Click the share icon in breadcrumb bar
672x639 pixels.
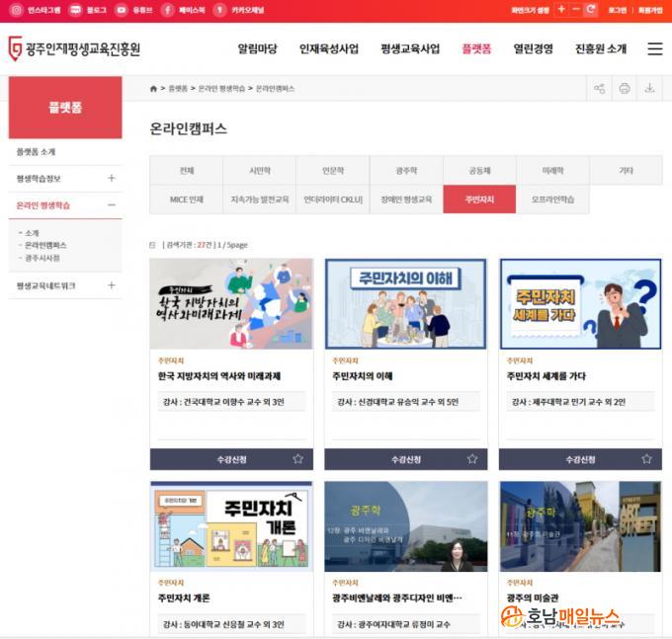pyautogui.click(x=599, y=89)
